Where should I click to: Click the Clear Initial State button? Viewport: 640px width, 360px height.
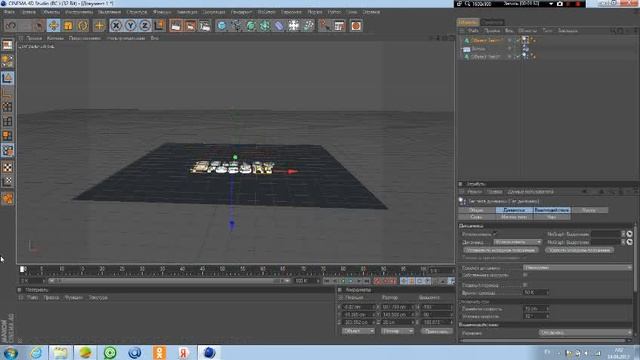click(580, 250)
